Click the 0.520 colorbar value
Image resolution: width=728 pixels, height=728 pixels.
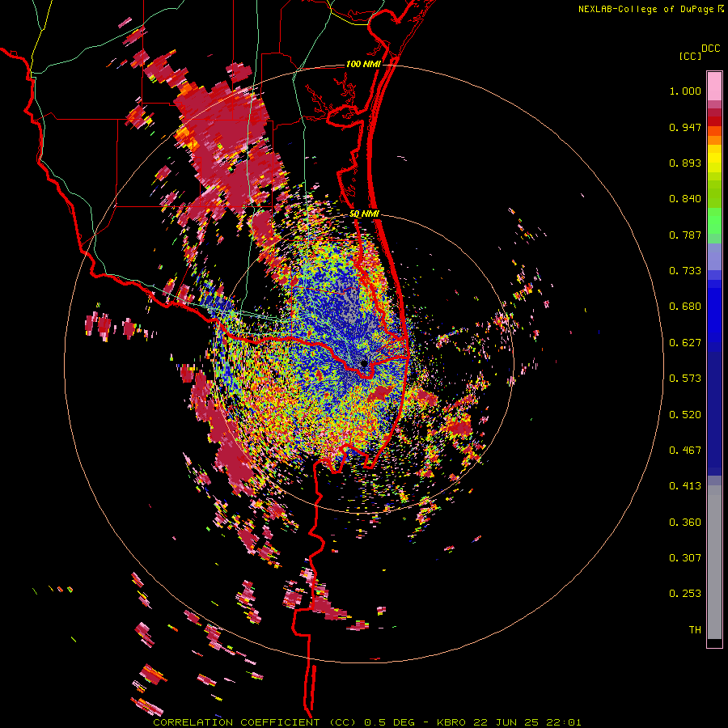pyautogui.click(x=685, y=415)
